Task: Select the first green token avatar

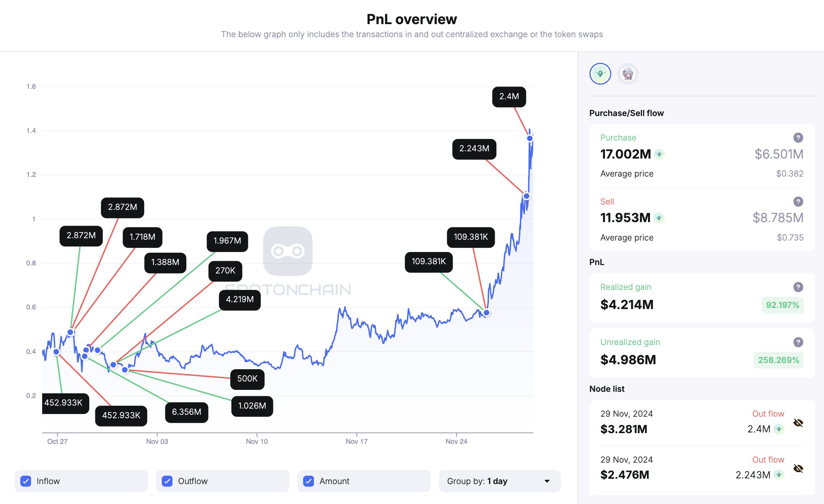Action: (x=600, y=74)
